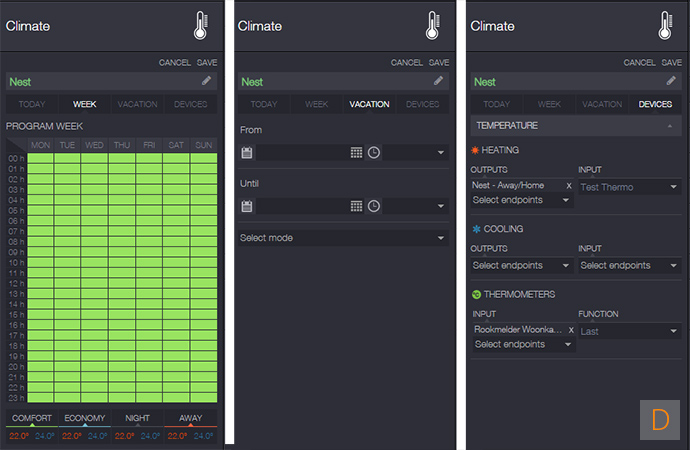Click the Comfort 22.0° heating temperature
Screen dimensions: 690x450
click(19, 436)
